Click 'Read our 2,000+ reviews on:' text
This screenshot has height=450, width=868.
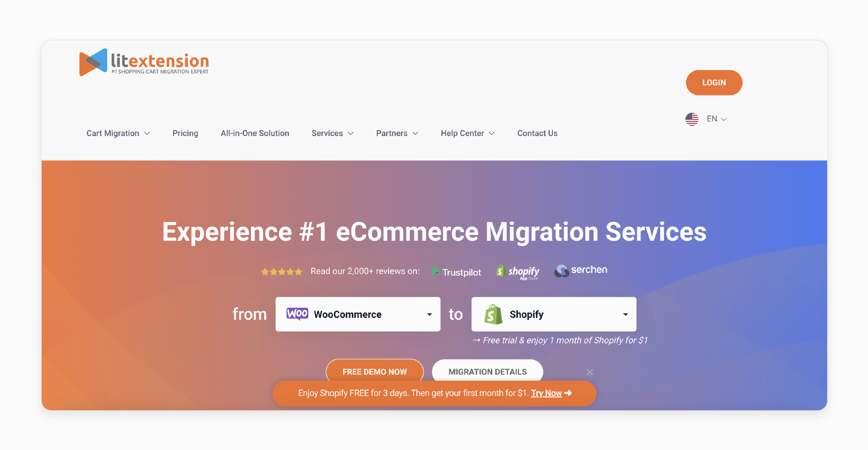click(x=365, y=271)
